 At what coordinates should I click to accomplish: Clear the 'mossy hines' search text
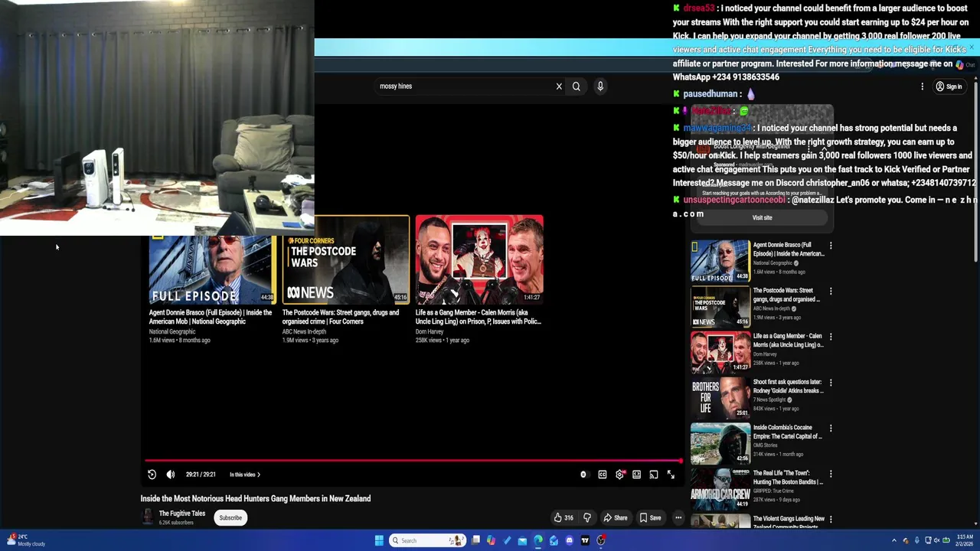559,86
